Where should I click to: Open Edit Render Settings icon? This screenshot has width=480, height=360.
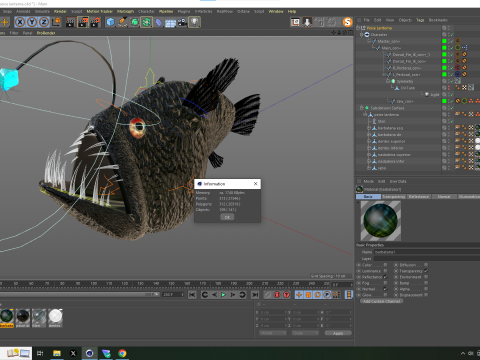click(x=95, y=22)
